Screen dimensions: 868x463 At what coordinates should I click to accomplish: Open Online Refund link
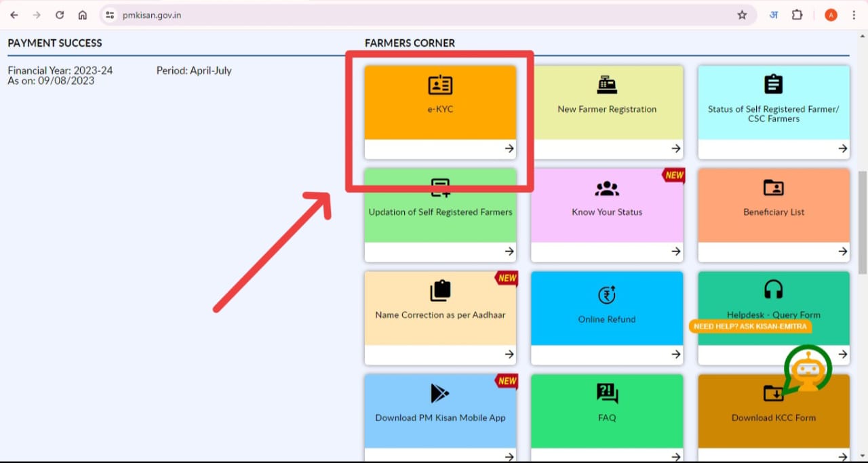[607, 319]
